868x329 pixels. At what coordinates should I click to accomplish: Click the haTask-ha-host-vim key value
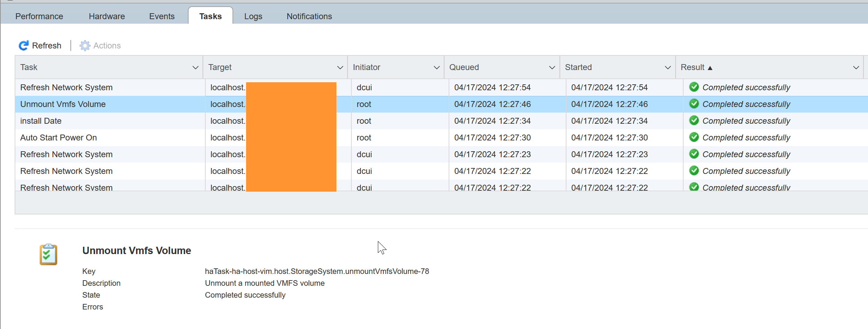coord(317,271)
